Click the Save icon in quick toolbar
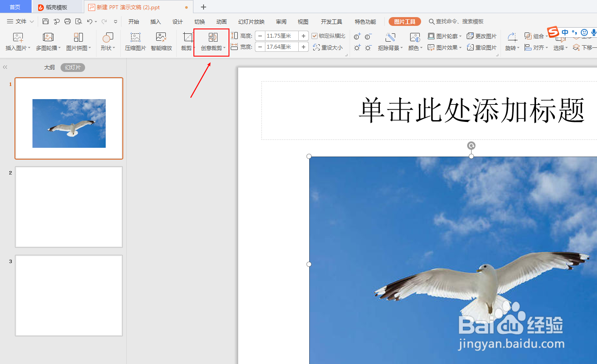Image resolution: width=597 pixels, height=364 pixels. click(x=46, y=21)
